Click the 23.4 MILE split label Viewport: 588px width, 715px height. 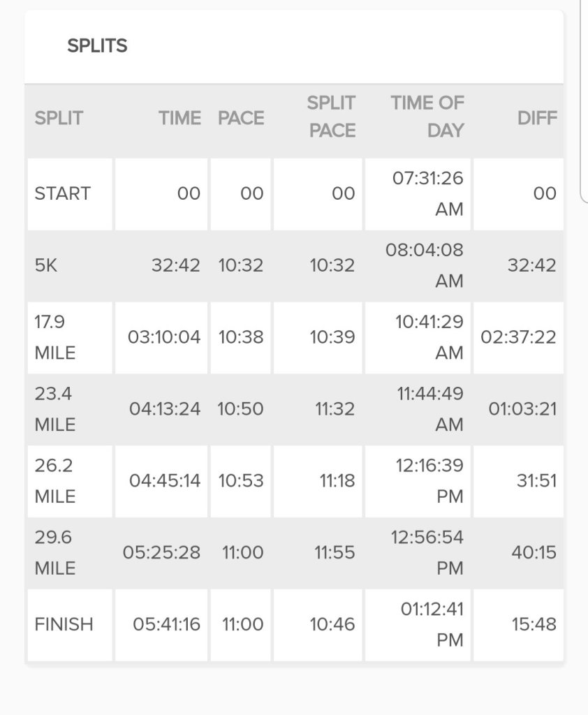tap(54, 409)
